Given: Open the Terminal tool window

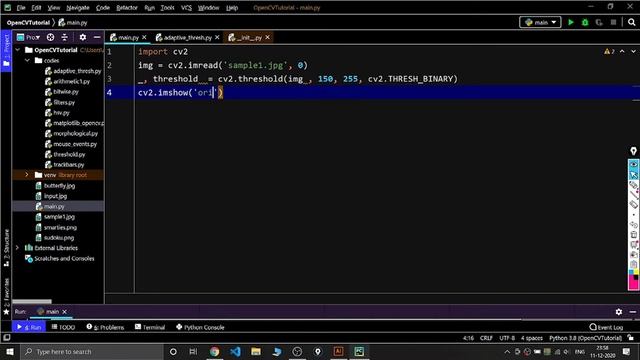Looking at the screenshot, I should click(150, 327).
